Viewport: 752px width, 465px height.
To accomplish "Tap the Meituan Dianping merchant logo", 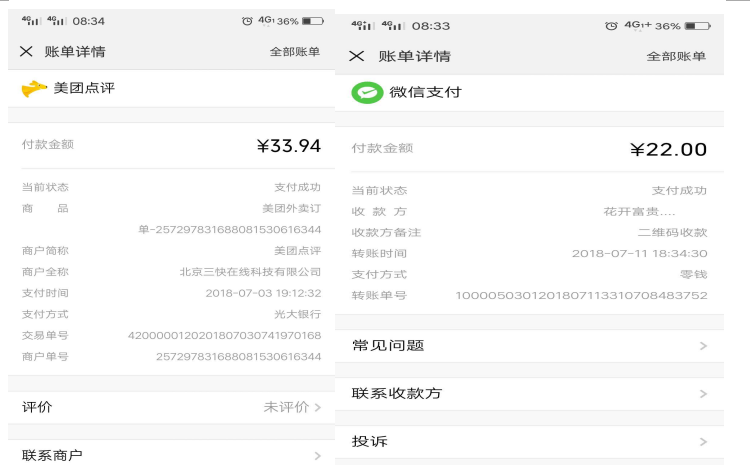I will (x=34, y=88).
